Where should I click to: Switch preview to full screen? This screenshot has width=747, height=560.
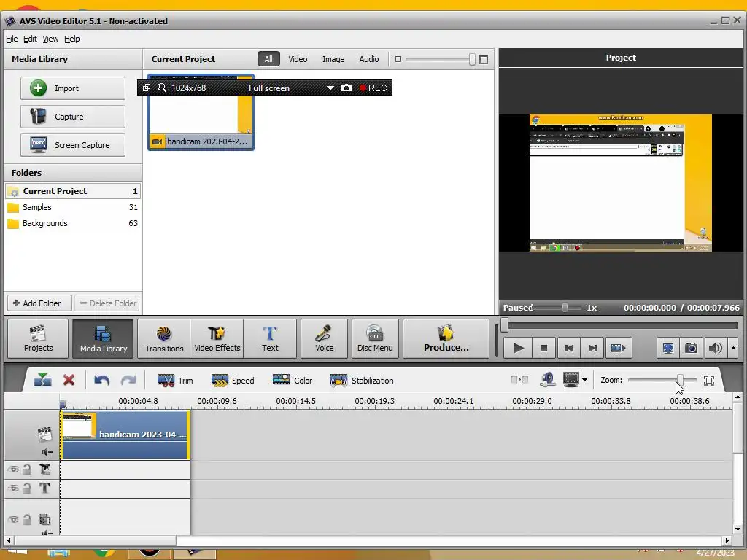coord(668,348)
